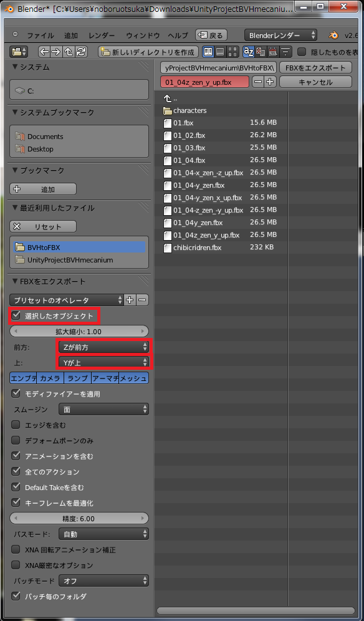Go to parent directory with the up-arrow icon
Image resolution: width=364 pixels, height=621 pixels.
click(x=68, y=52)
